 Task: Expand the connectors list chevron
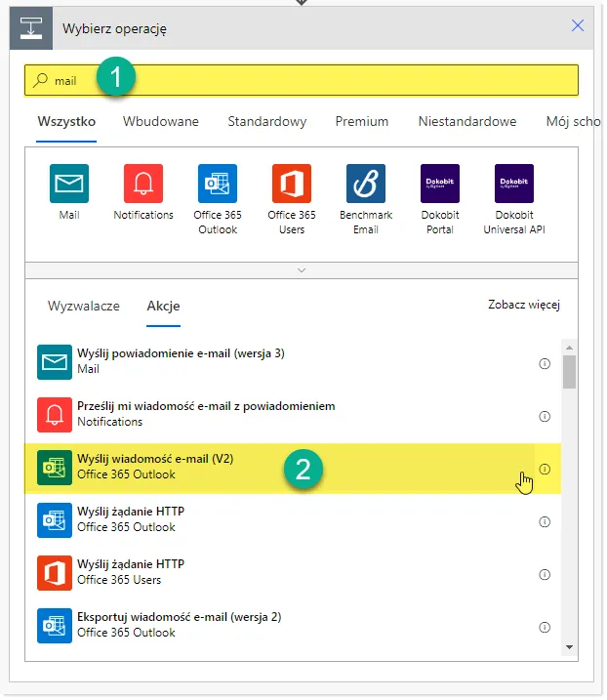(302, 269)
